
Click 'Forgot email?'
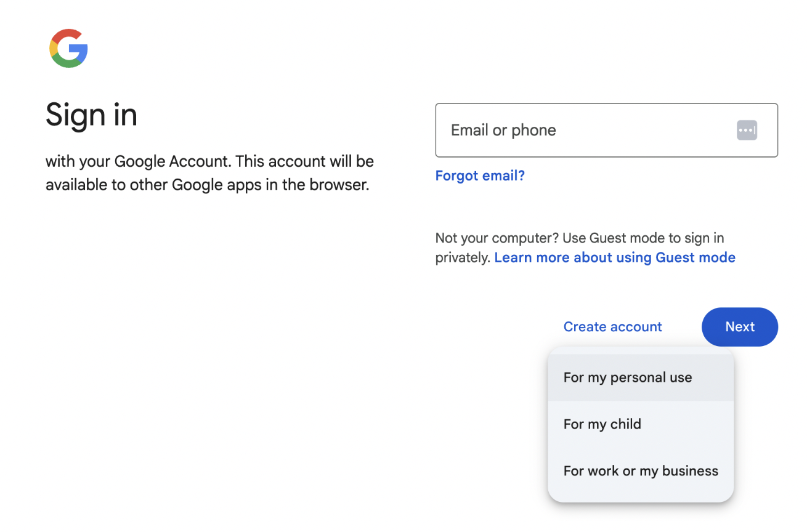pyautogui.click(x=480, y=175)
